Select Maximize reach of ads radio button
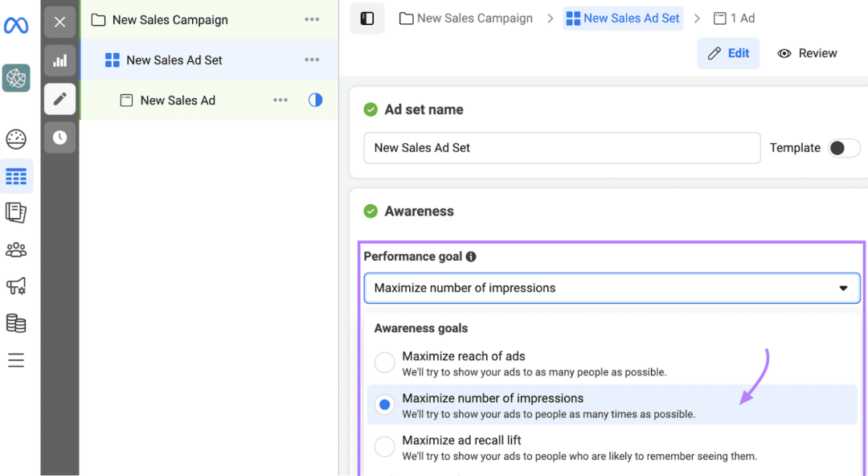The image size is (868, 476). click(x=385, y=363)
